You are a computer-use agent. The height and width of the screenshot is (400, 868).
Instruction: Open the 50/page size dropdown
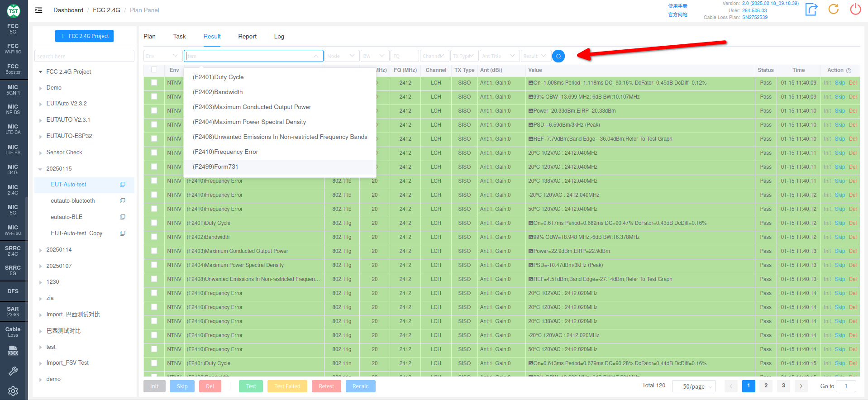(693, 386)
